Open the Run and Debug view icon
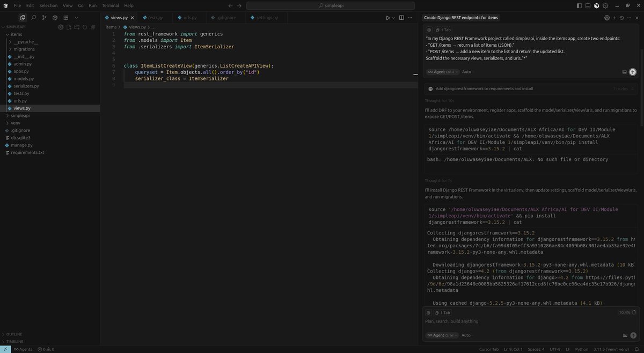 click(x=55, y=17)
